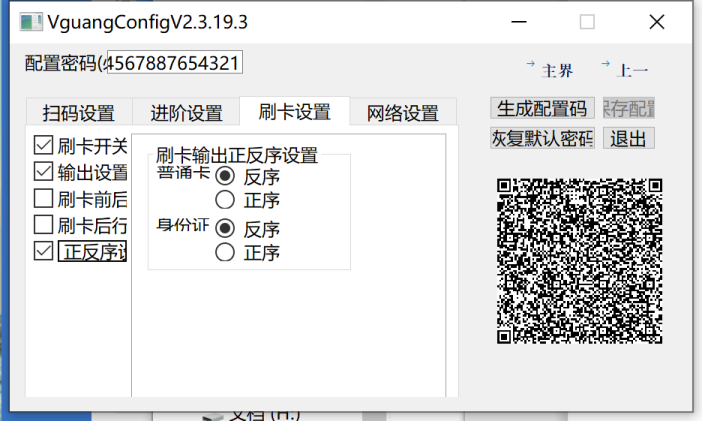Click the arrow icon beside 上一
The height and width of the screenshot is (421, 702).
coord(606,64)
